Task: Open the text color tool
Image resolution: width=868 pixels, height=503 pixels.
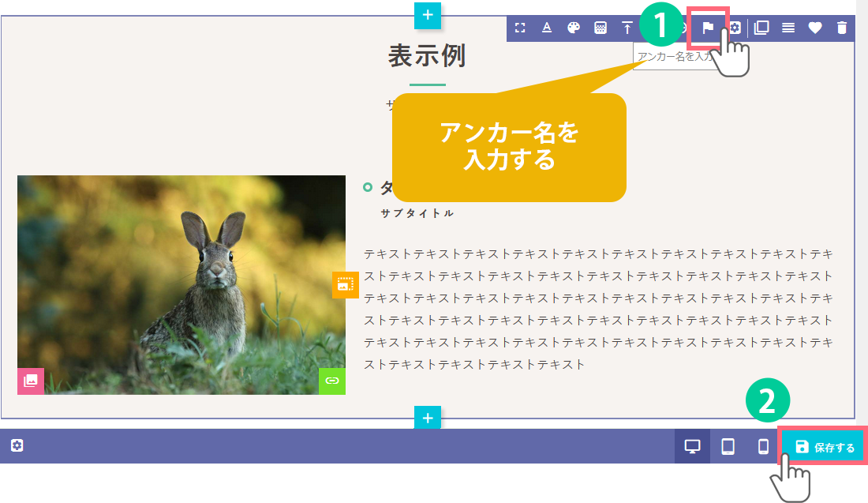Action: pyautogui.click(x=547, y=28)
